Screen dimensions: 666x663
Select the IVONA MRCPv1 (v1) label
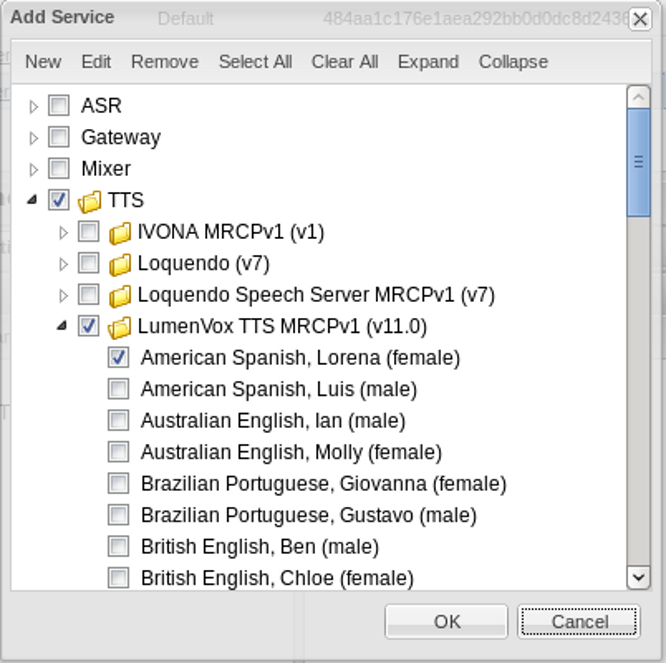click(x=231, y=232)
